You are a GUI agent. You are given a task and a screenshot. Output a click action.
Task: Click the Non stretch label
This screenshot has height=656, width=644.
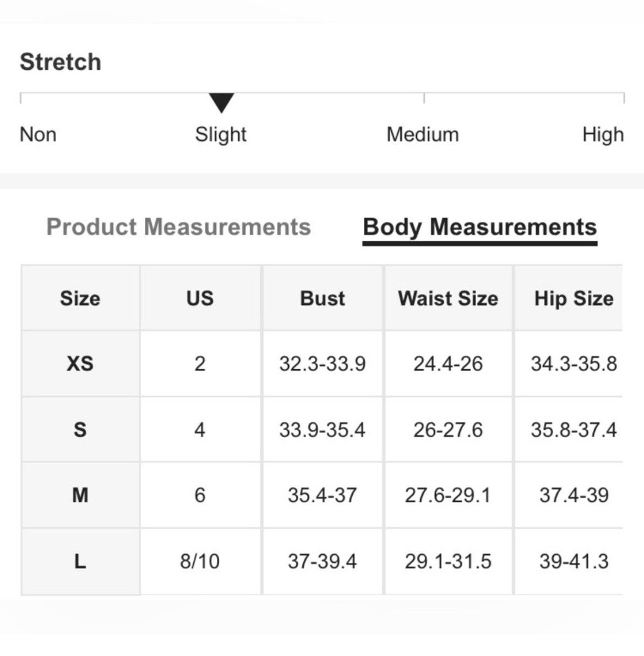pyautogui.click(x=38, y=135)
